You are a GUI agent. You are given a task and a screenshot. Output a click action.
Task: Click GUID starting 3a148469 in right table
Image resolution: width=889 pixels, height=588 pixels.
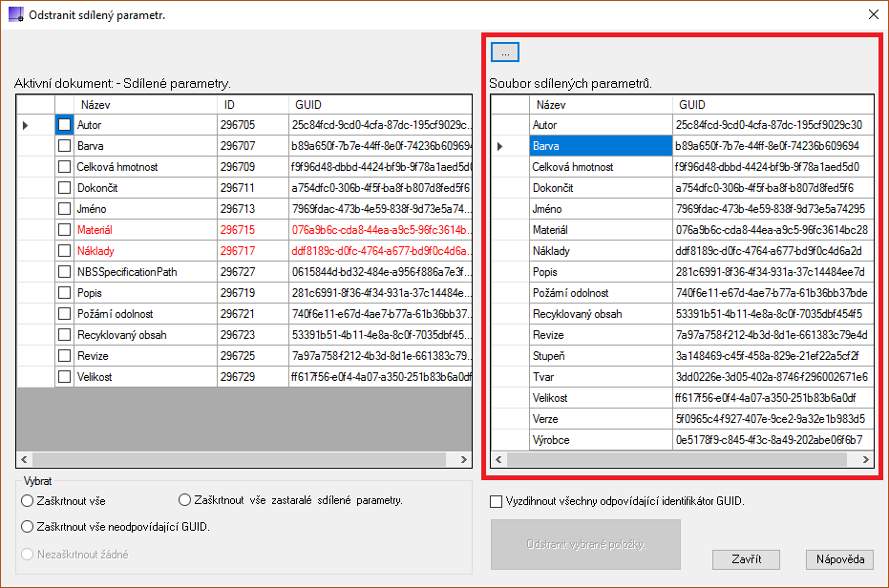pos(773,355)
